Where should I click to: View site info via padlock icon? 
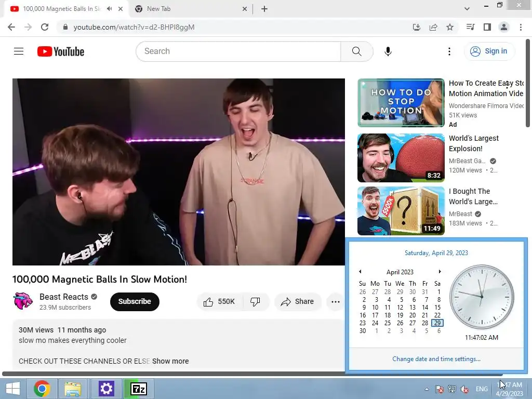(65, 27)
